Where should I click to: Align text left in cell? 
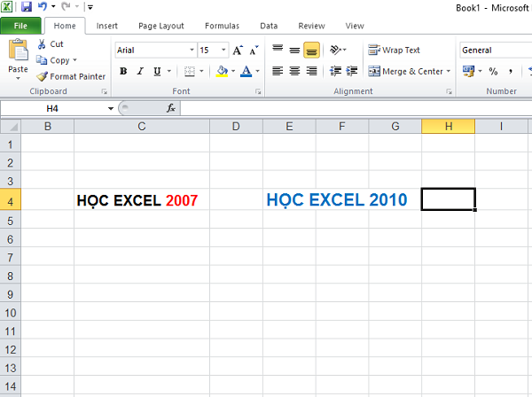278,71
